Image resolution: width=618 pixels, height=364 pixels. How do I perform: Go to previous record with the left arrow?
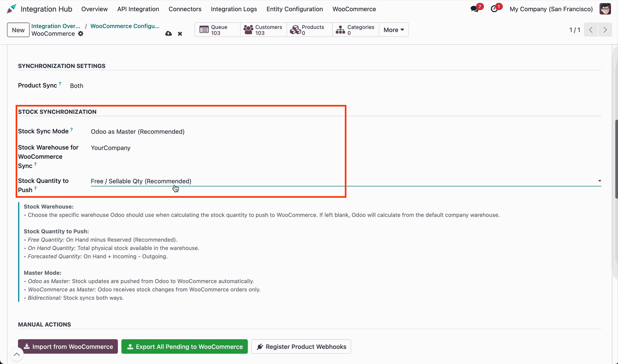click(591, 30)
